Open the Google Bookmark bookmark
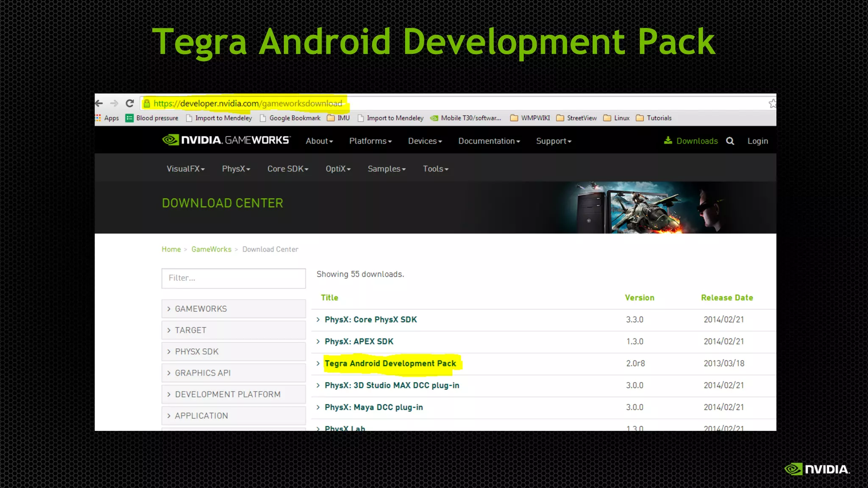 coord(290,118)
